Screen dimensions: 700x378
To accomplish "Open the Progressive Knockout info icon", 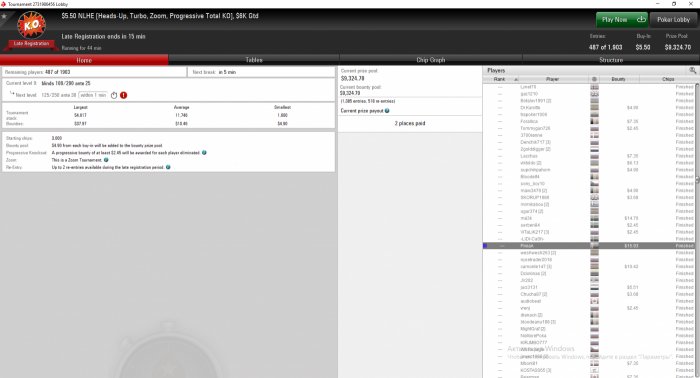I will [x=204, y=153].
